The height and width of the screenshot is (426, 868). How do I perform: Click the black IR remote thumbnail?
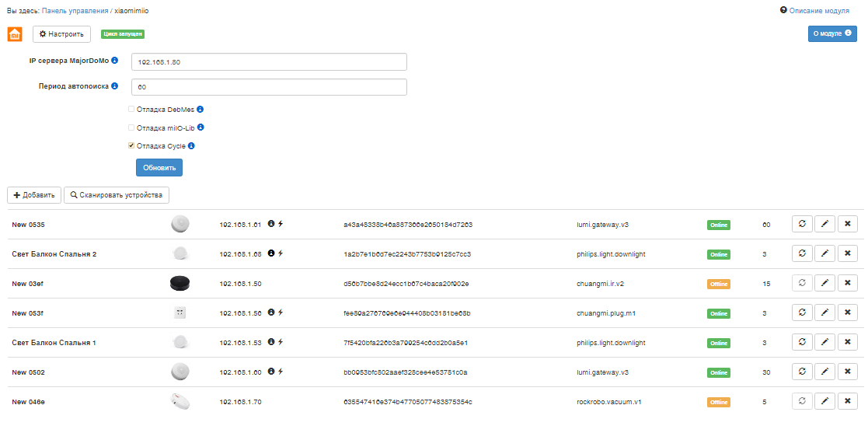pyautogui.click(x=180, y=284)
